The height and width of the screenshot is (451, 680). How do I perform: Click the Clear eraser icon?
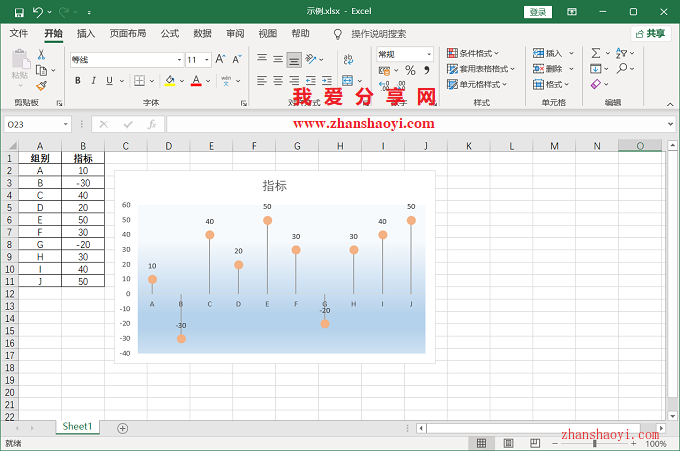[x=596, y=84]
